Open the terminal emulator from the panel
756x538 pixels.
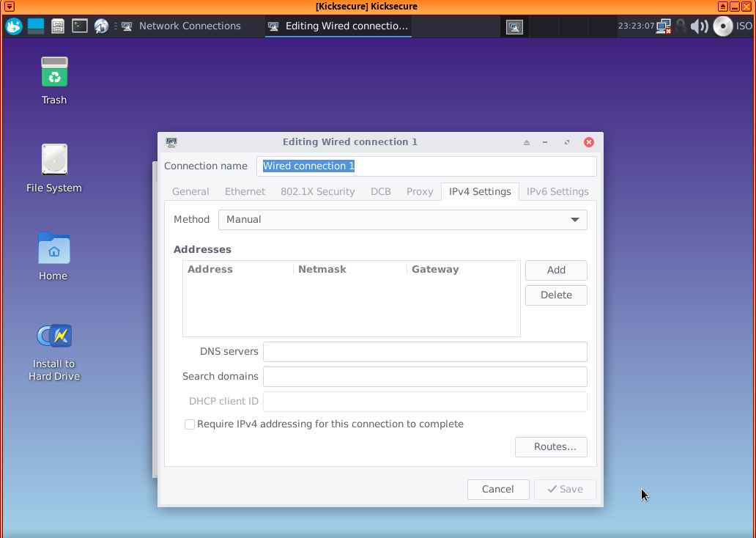tap(80, 26)
